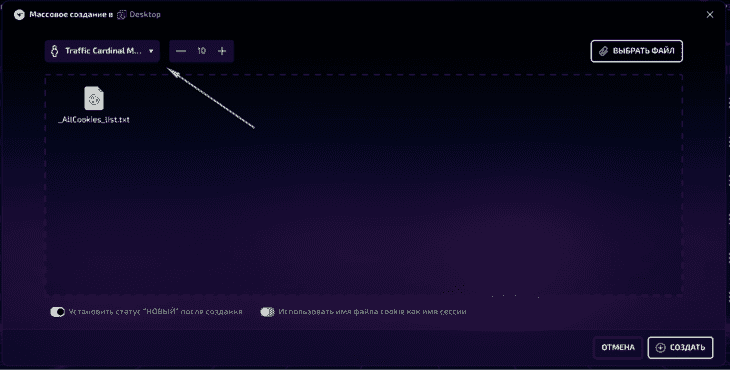Expand the list with the dropdown arrow
The height and width of the screenshot is (370, 730).
(x=151, y=51)
